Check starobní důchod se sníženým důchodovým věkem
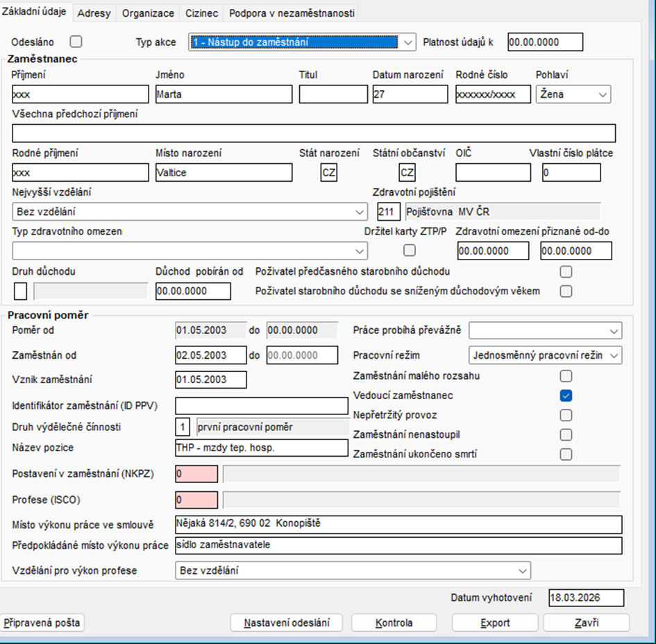 click(566, 291)
